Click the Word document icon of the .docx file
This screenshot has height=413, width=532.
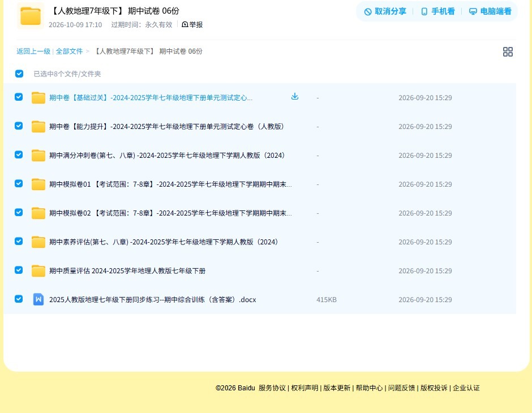point(38,299)
